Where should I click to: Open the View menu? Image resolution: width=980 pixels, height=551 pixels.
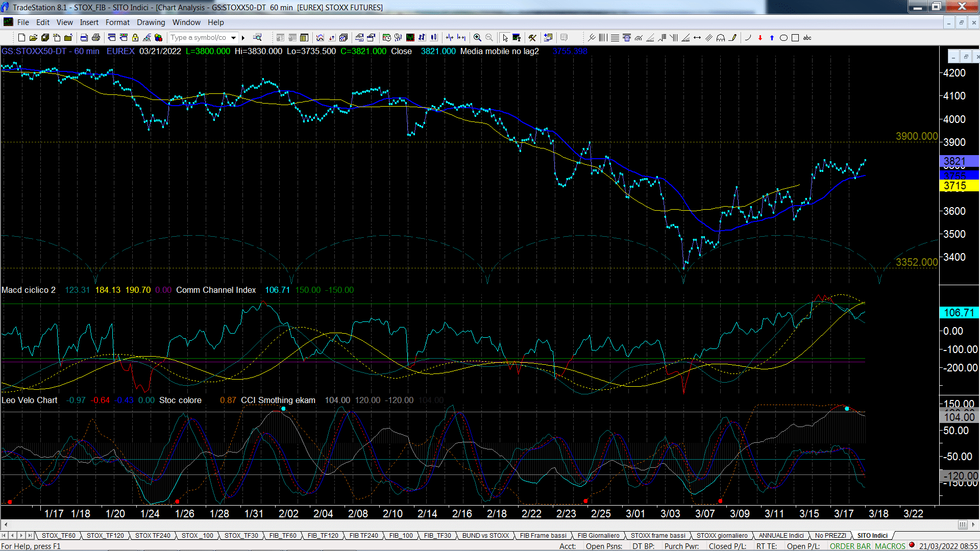click(65, 22)
